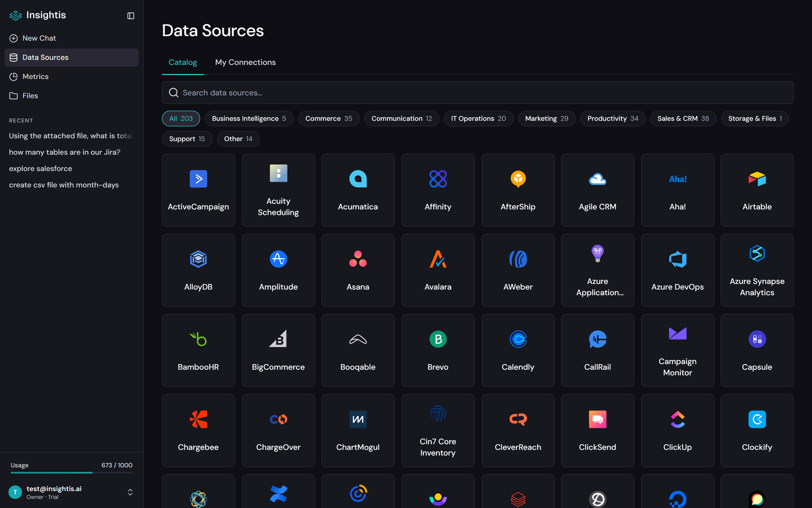Start a New Chat
The image size is (812, 508).
click(72, 38)
